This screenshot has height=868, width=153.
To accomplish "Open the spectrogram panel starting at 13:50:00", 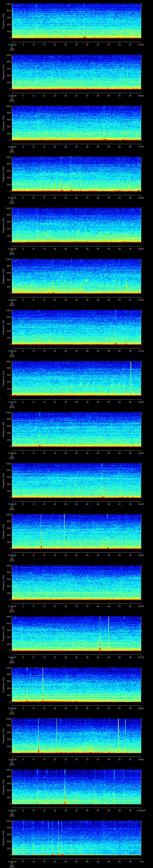I will coord(76,327).
